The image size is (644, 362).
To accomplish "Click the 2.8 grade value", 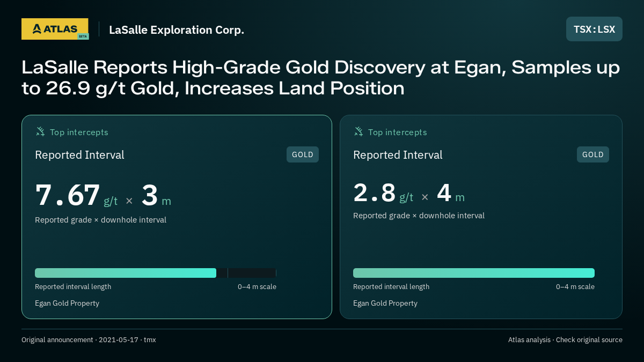I will click(x=375, y=193).
